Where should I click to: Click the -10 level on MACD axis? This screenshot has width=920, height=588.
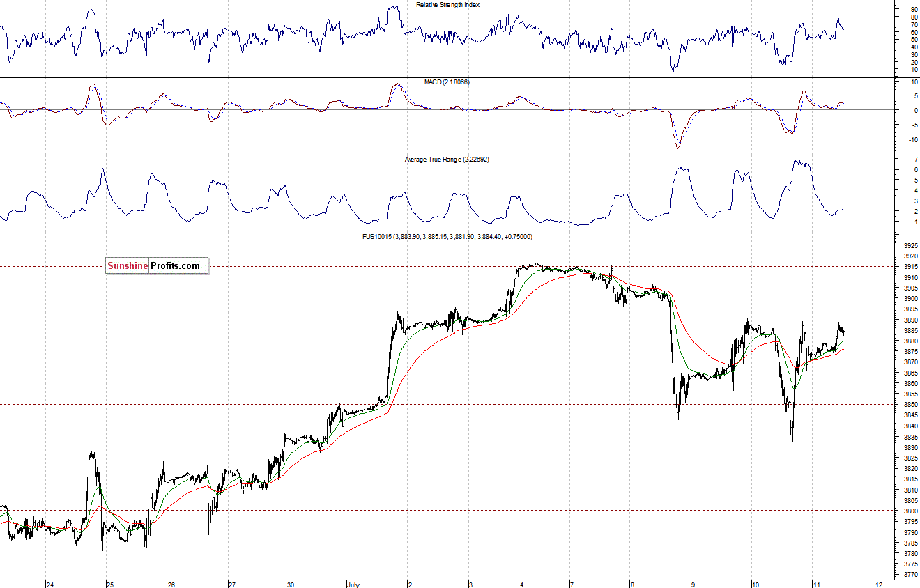tap(912, 139)
